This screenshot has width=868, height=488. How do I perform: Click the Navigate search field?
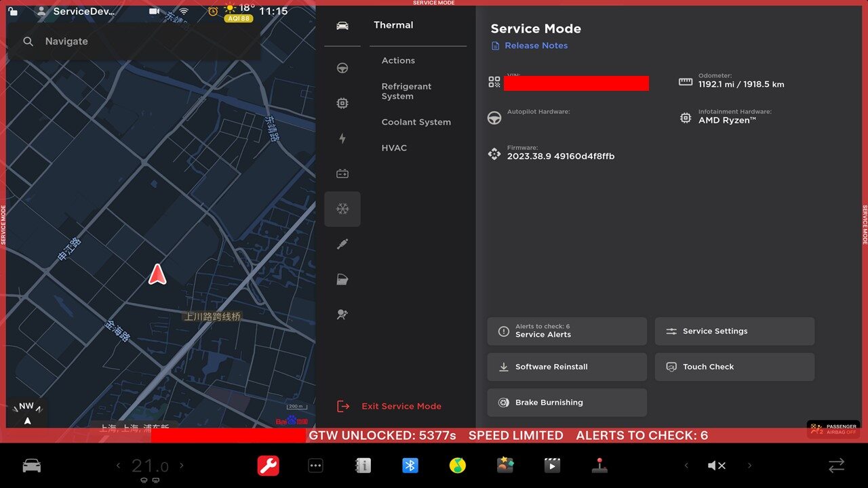pyautogui.click(x=136, y=41)
